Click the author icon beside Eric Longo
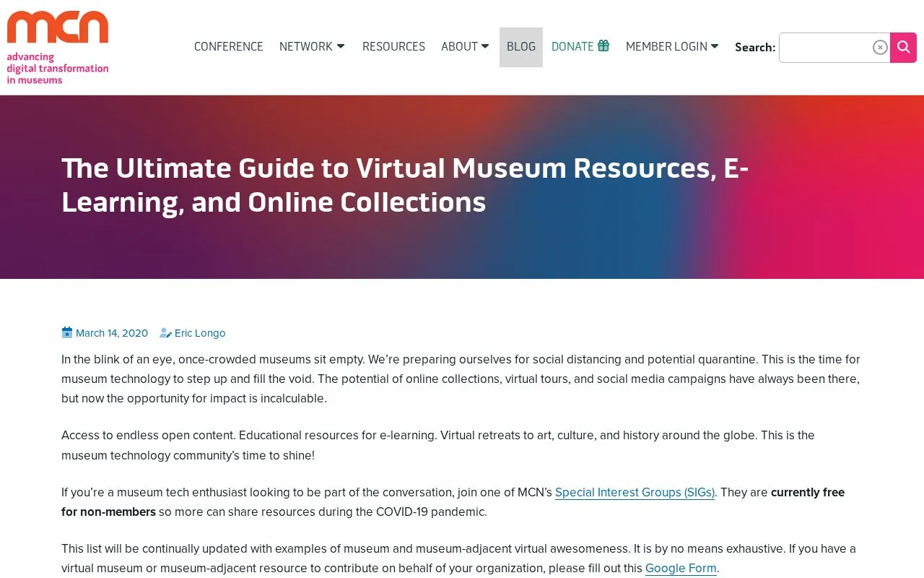924x578 pixels. [x=165, y=333]
